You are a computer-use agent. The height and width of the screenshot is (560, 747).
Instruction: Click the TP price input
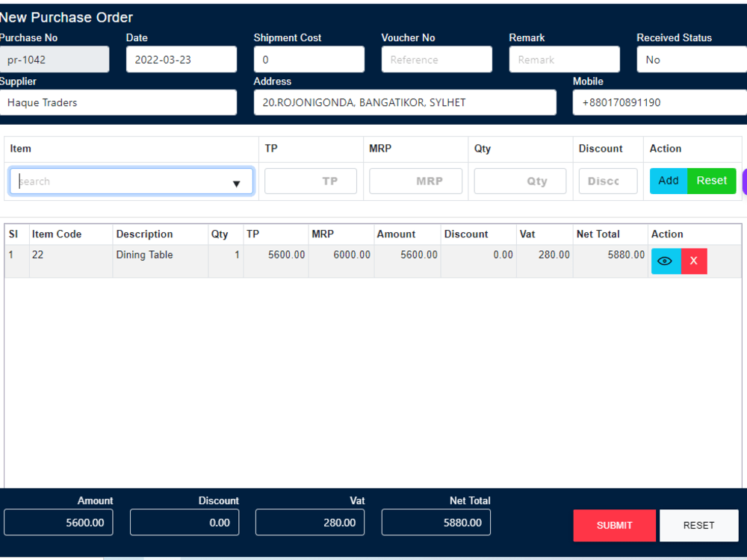tap(310, 181)
